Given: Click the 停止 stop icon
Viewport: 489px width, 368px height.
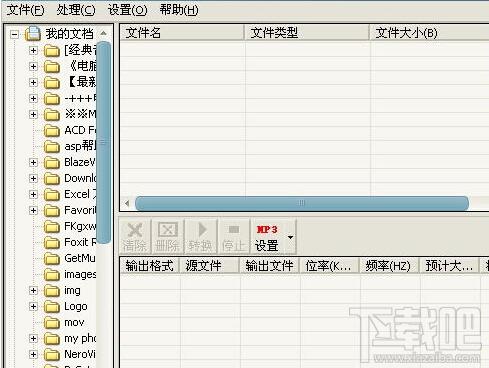Looking at the screenshot, I should 233,237.
